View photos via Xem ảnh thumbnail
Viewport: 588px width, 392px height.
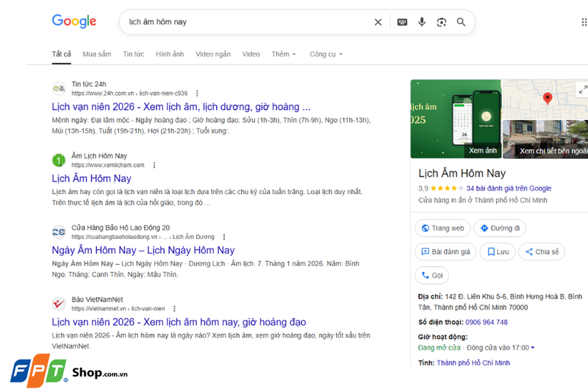pos(456,118)
